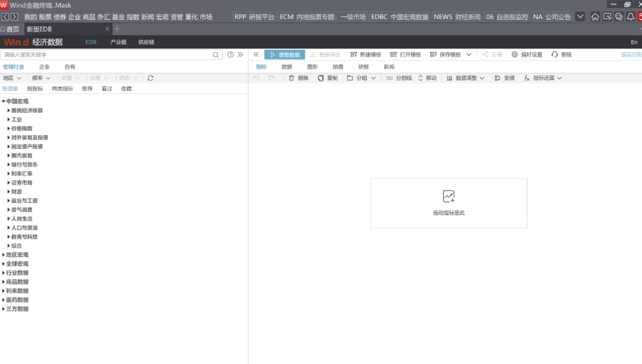The height and width of the screenshot is (364, 642).
Task: Click the notification bell icon
Action: [631, 17]
